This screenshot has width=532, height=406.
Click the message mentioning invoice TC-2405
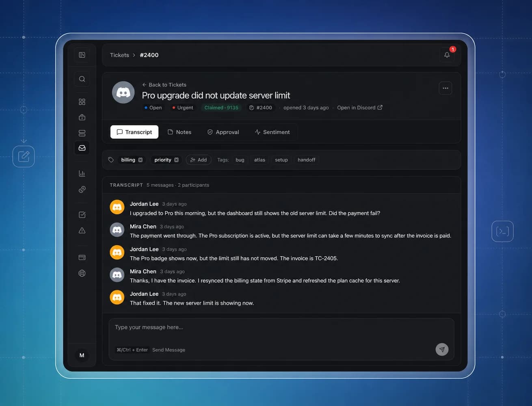click(x=234, y=258)
